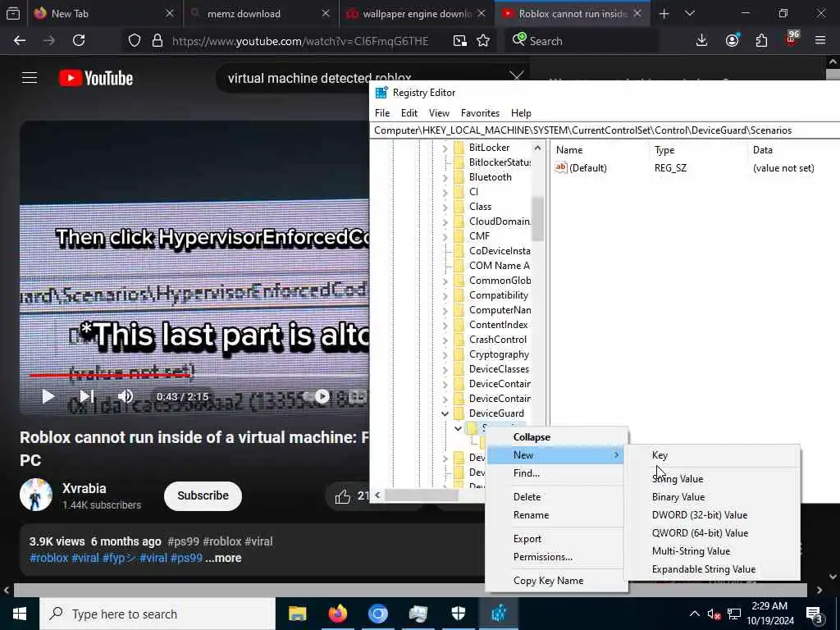Collapse the DeviceGuard registry key
The width and height of the screenshot is (840, 630).
[445, 413]
